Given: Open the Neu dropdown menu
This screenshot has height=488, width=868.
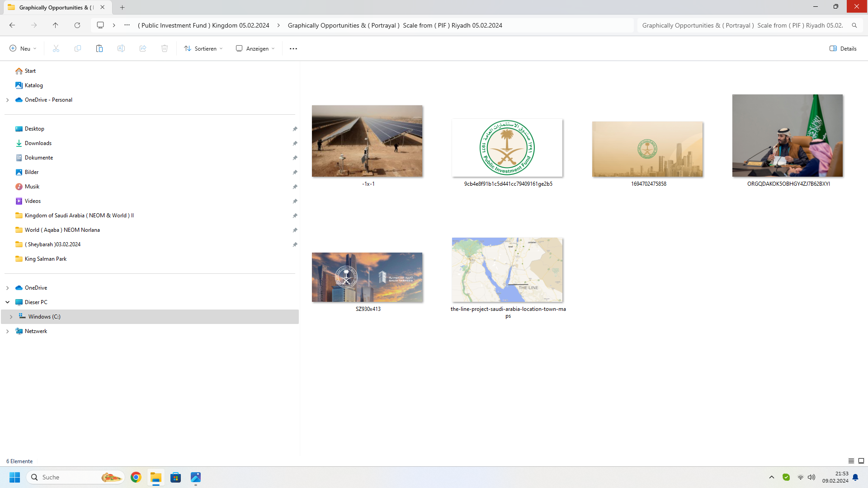Looking at the screenshot, I should pos(23,48).
